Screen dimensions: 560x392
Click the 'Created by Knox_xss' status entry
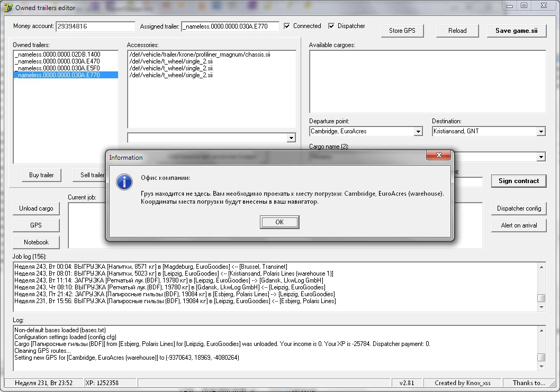(463, 382)
